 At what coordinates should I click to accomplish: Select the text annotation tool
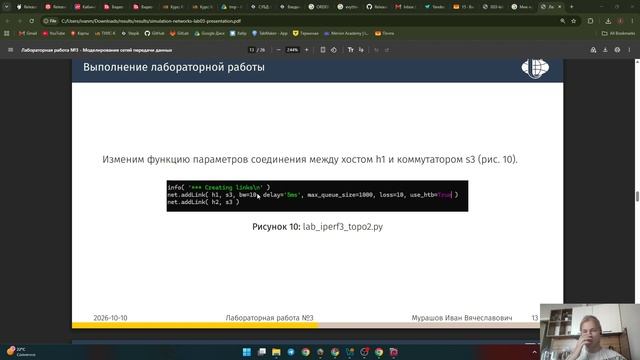(x=350, y=50)
